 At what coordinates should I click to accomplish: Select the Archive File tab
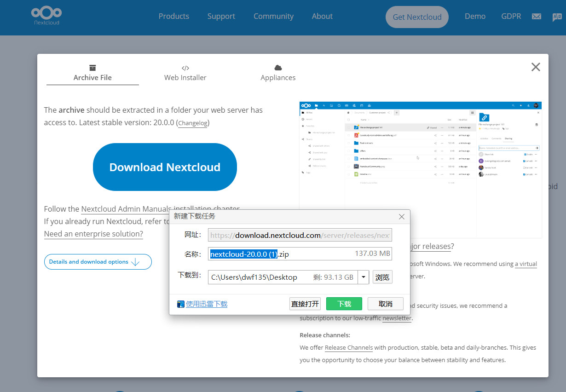pyautogui.click(x=92, y=73)
